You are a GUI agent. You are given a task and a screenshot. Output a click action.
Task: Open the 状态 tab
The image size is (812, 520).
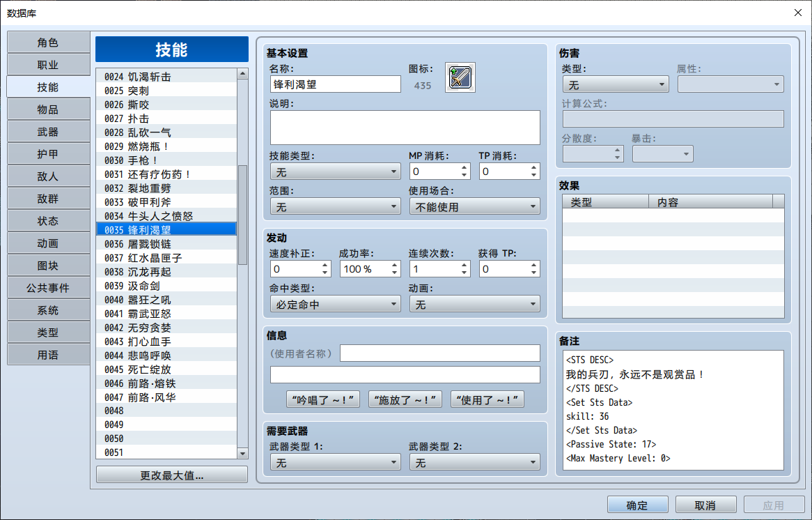pyautogui.click(x=48, y=221)
